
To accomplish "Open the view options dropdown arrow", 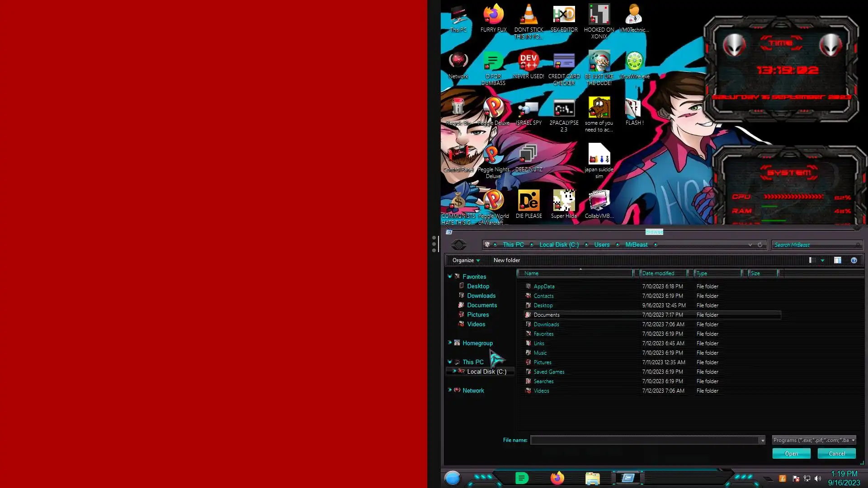I will coord(822,260).
